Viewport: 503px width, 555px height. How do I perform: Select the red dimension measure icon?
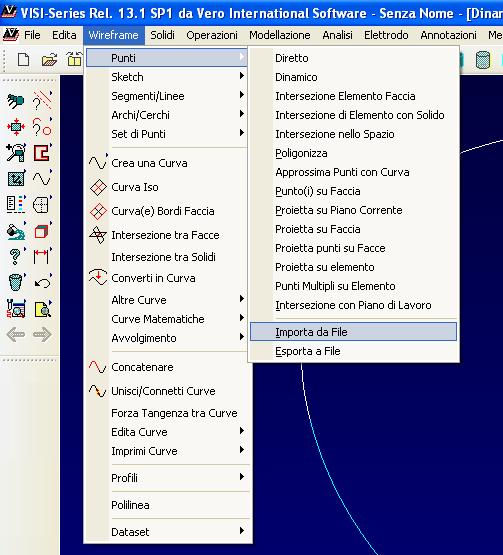[41, 255]
